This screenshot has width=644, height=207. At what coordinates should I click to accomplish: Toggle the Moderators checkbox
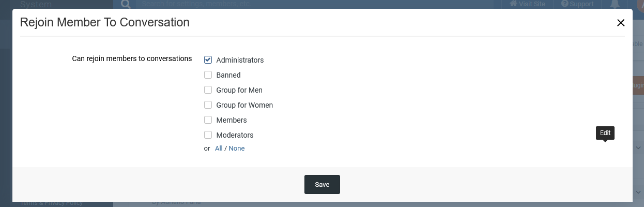click(x=208, y=135)
